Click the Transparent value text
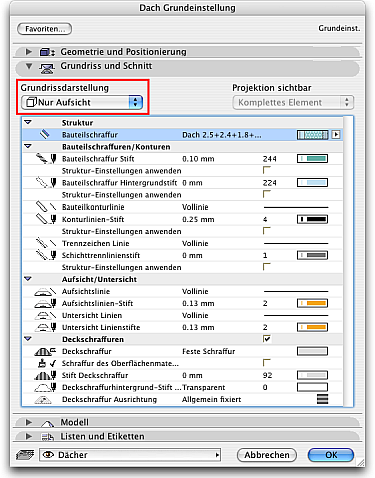The width and height of the screenshot is (375, 478). pos(204,388)
